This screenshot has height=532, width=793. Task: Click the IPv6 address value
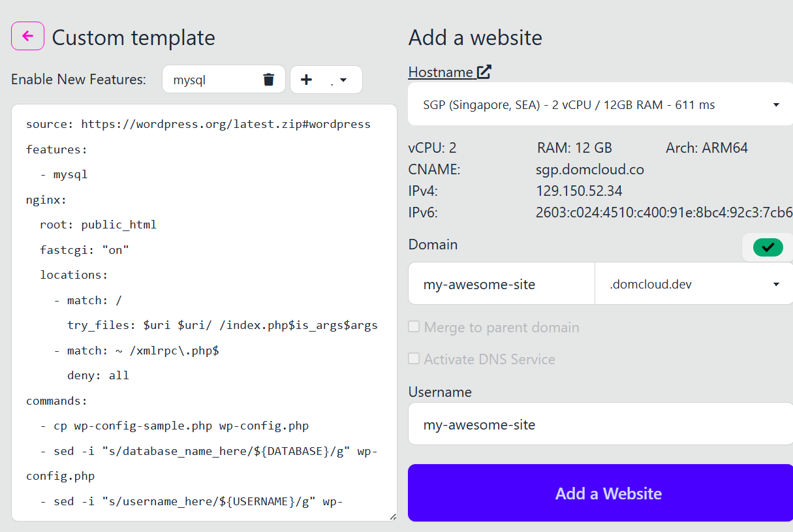pyautogui.click(x=663, y=213)
